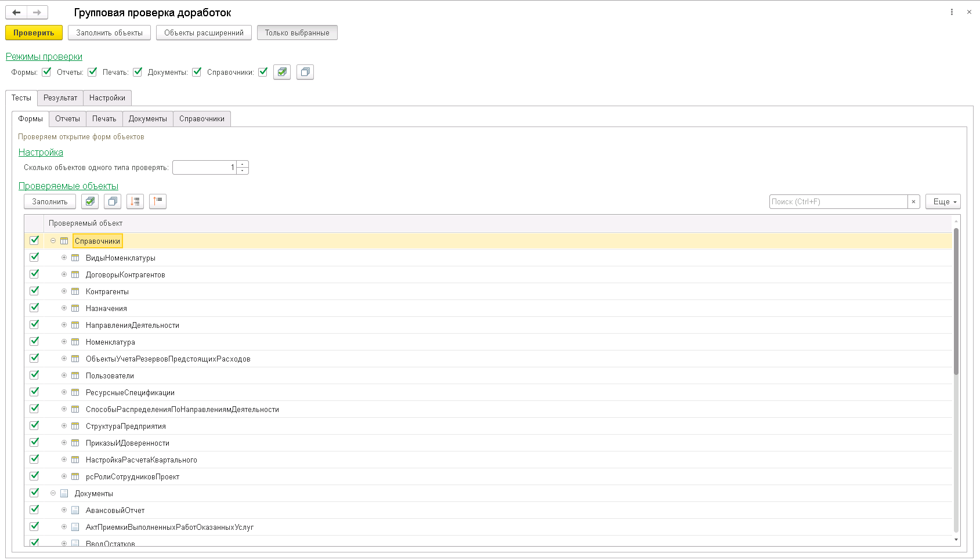Image resolution: width=980 pixels, height=560 pixels.
Task: Click table icon of СтруктураПредприятия row
Action: point(75,426)
